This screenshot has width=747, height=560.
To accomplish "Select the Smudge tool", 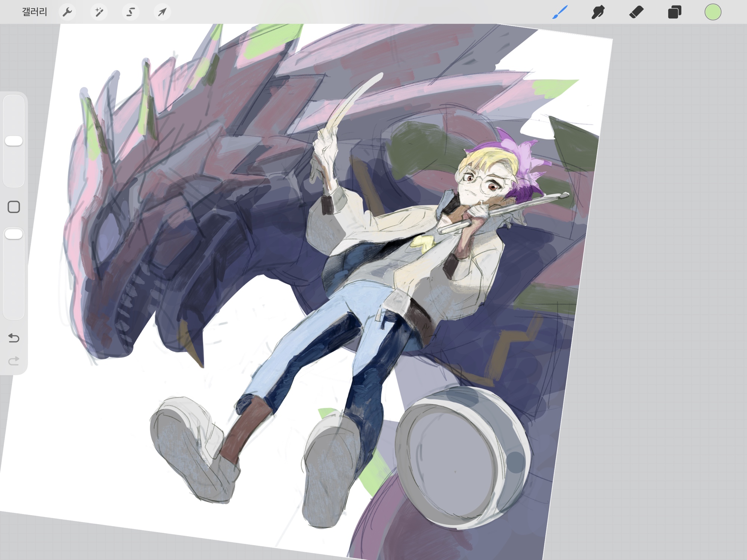I will [x=598, y=12].
